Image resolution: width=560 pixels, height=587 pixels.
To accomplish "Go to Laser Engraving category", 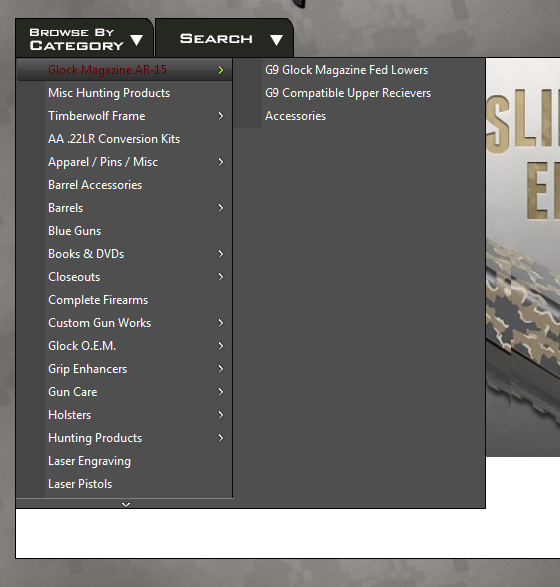I will (124, 461).
